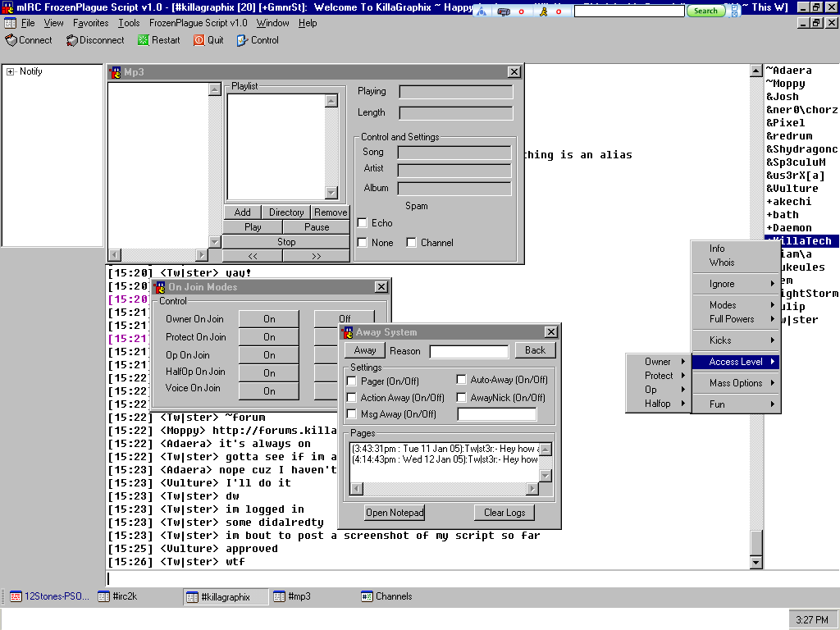Expand the Mass Options submenu
840x630 pixels.
736,383
